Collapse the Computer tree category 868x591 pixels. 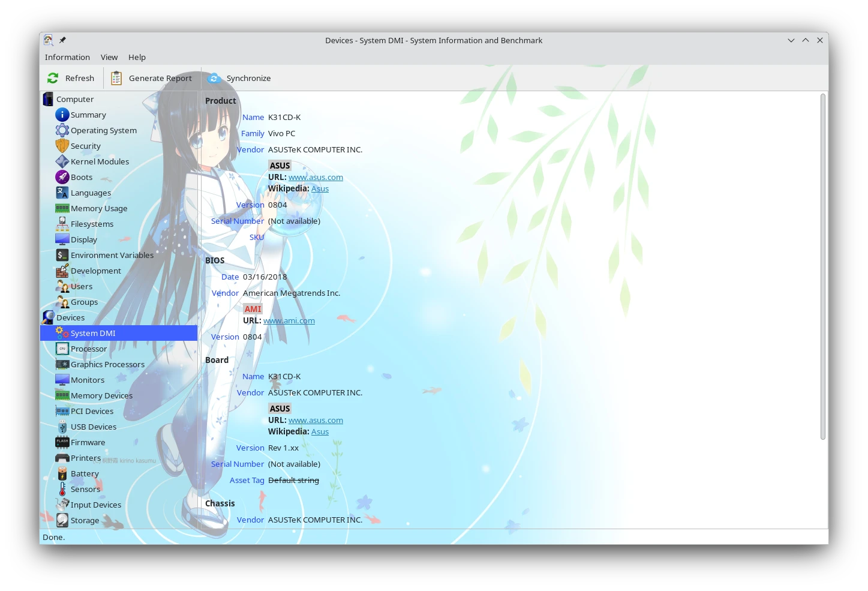[48, 99]
